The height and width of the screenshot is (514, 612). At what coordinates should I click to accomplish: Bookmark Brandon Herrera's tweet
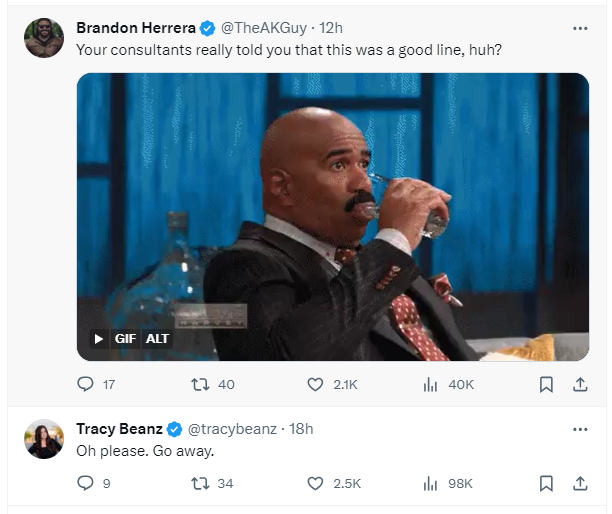coord(546,384)
